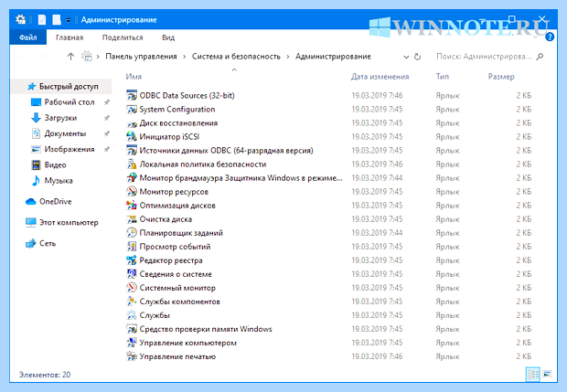Sort by the Имя column header
The width and height of the screenshot is (567, 392).
(x=134, y=77)
